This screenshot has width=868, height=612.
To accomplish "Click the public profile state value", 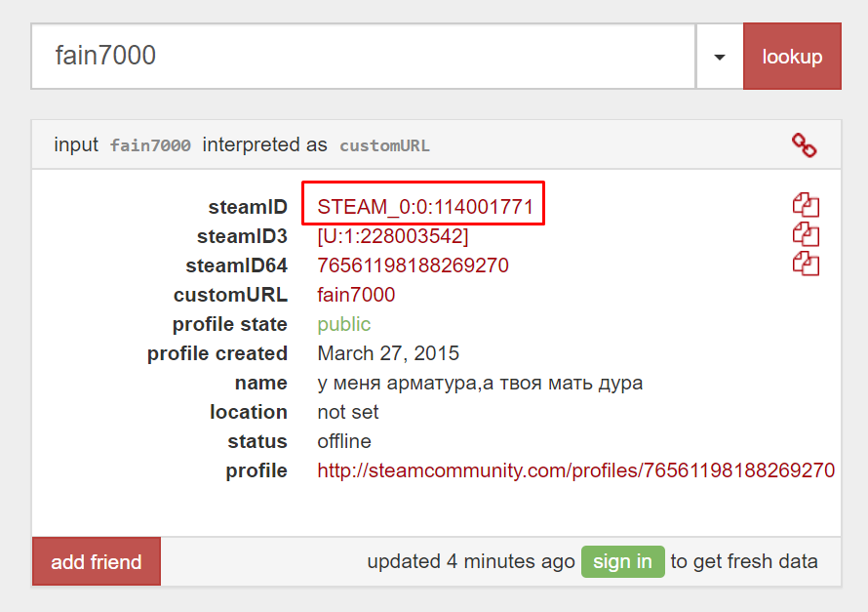I will (x=343, y=324).
